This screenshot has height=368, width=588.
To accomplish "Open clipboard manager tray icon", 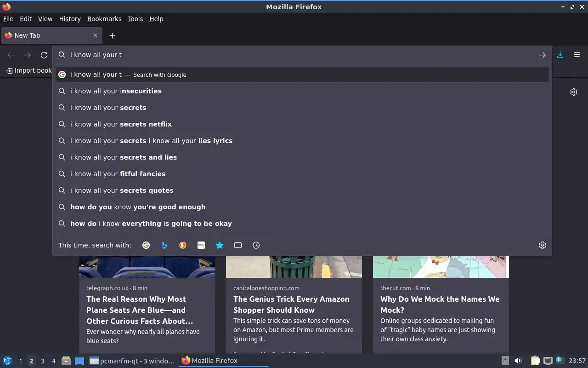I will point(535,361).
